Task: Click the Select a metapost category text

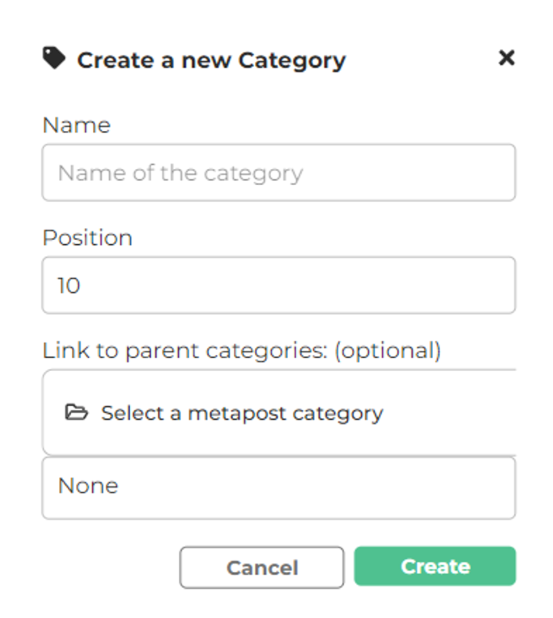Action: (242, 413)
